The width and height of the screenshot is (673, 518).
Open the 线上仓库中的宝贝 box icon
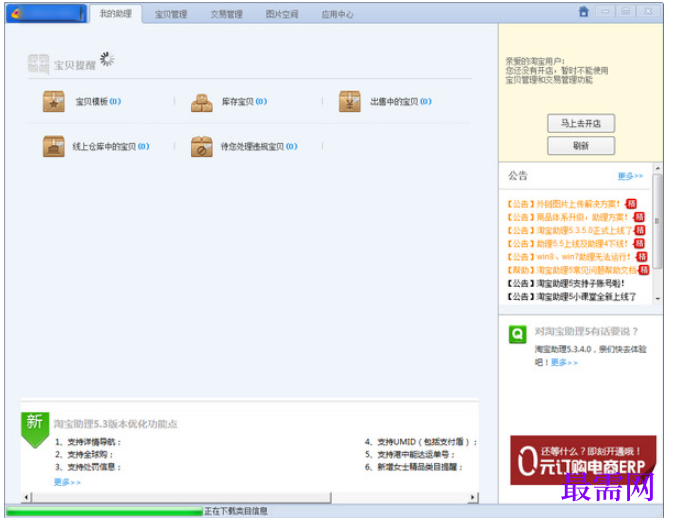coord(54,146)
